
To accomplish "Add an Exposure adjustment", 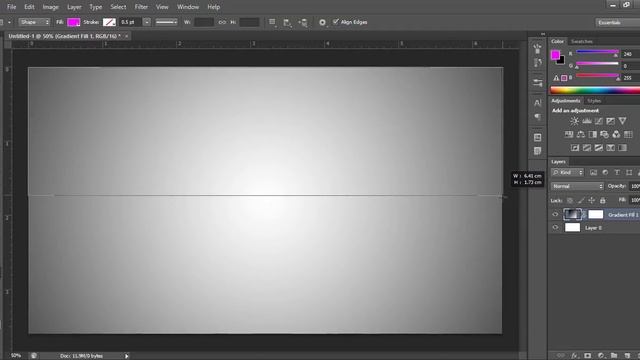I will pyautogui.click(x=610, y=121).
